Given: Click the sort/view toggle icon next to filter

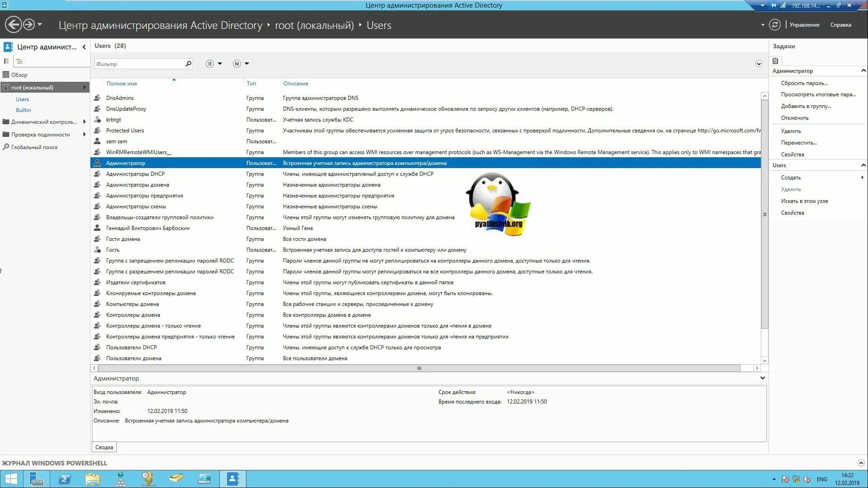Looking at the screenshot, I should pos(209,64).
